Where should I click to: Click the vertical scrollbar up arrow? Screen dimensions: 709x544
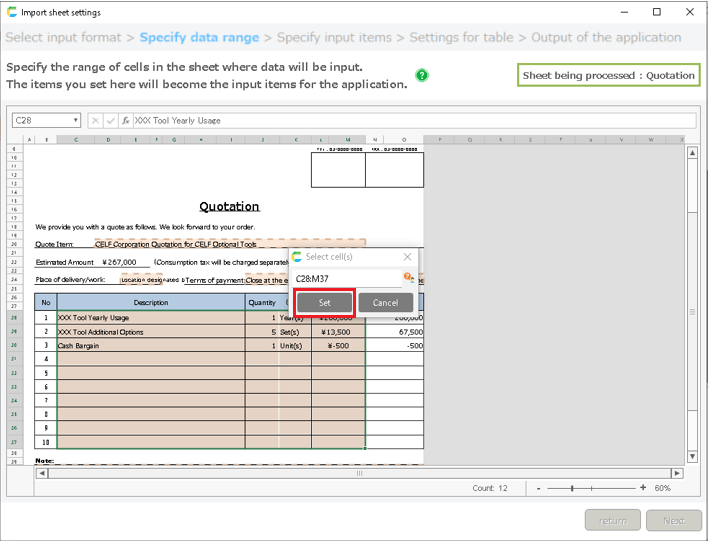[690, 153]
